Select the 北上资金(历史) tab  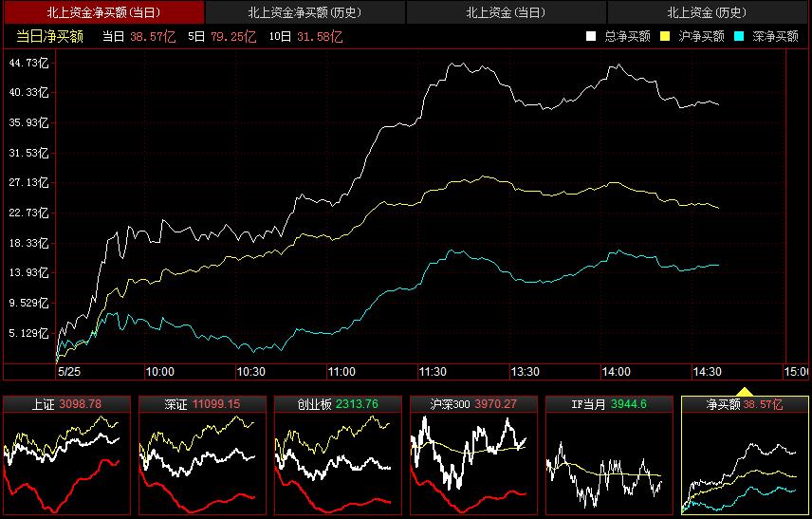click(707, 12)
